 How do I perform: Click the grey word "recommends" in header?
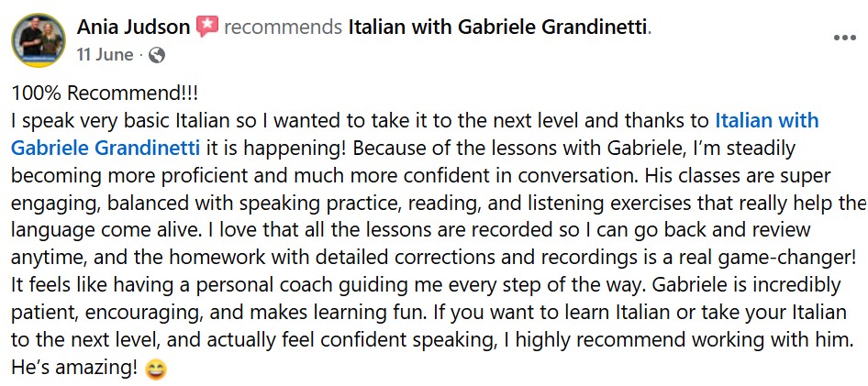click(283, 28)
